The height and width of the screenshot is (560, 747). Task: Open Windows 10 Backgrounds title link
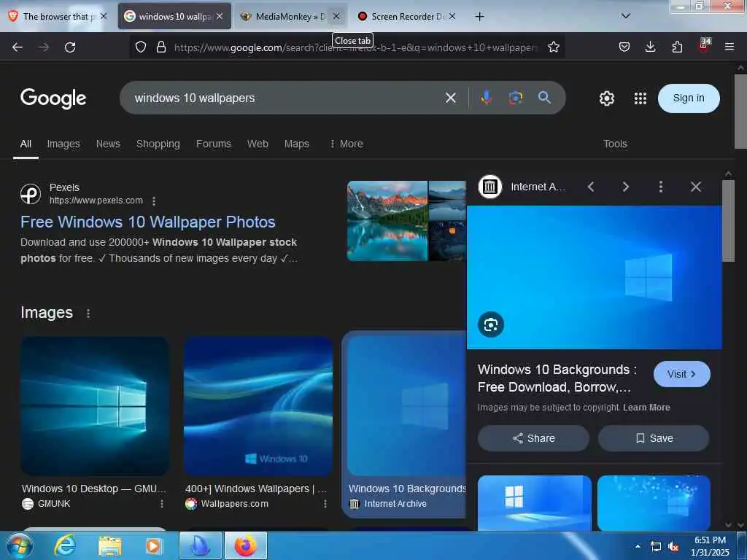(557, 378)
